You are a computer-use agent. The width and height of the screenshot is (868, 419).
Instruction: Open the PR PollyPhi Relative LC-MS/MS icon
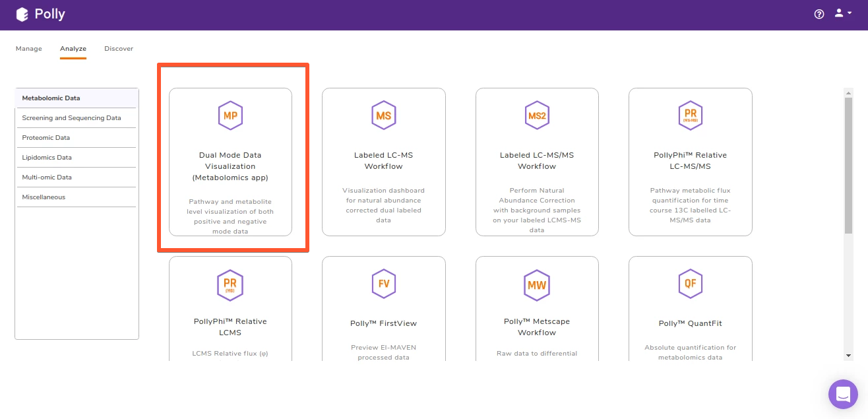691,115
